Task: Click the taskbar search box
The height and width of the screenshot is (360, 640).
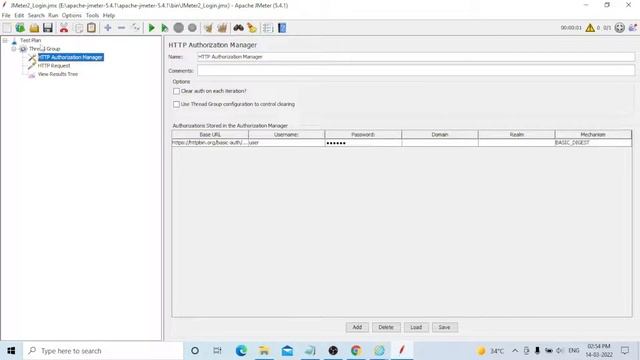Action: [x=103, y=351]
